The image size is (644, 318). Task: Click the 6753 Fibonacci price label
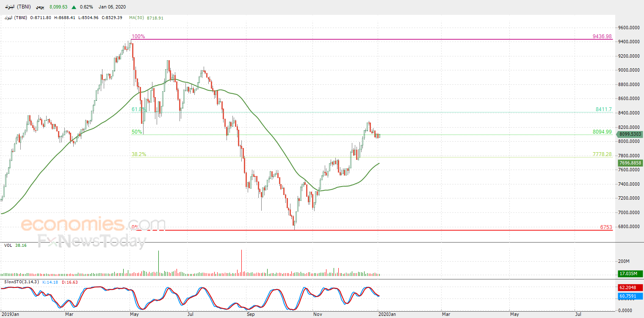pos(606,227)
